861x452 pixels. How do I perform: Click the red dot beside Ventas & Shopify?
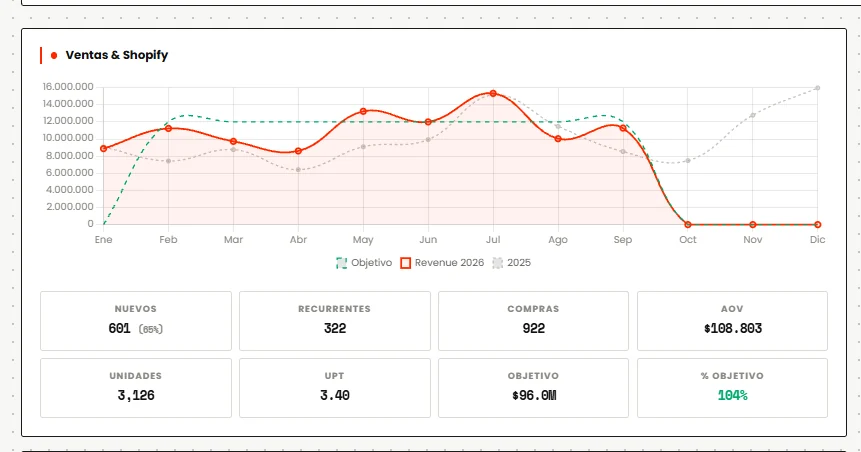point(54,55)
